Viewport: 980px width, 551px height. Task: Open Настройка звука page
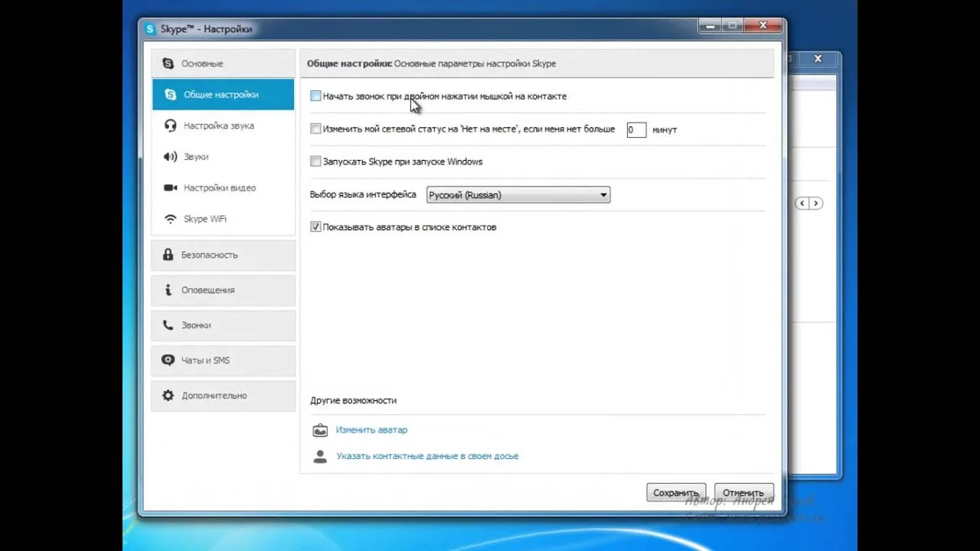point(223,126)
